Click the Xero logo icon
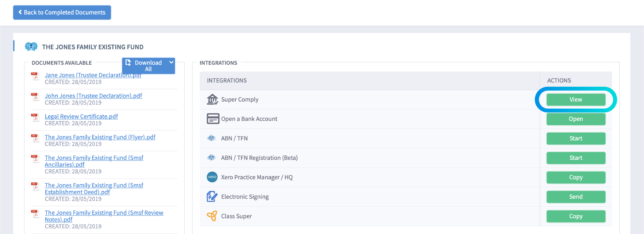Image resolution: width=644 pixels, height=234 pixels. tap(212, 177)
